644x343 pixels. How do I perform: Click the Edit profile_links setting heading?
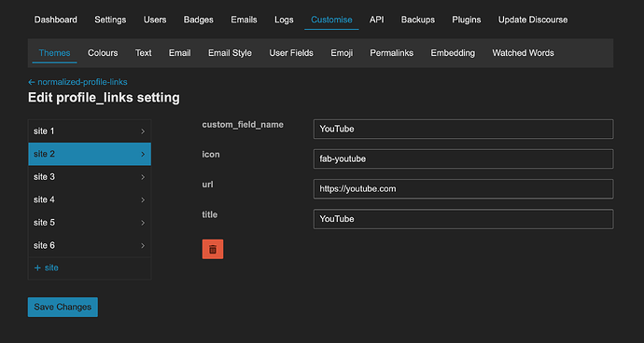pos(104,98)
